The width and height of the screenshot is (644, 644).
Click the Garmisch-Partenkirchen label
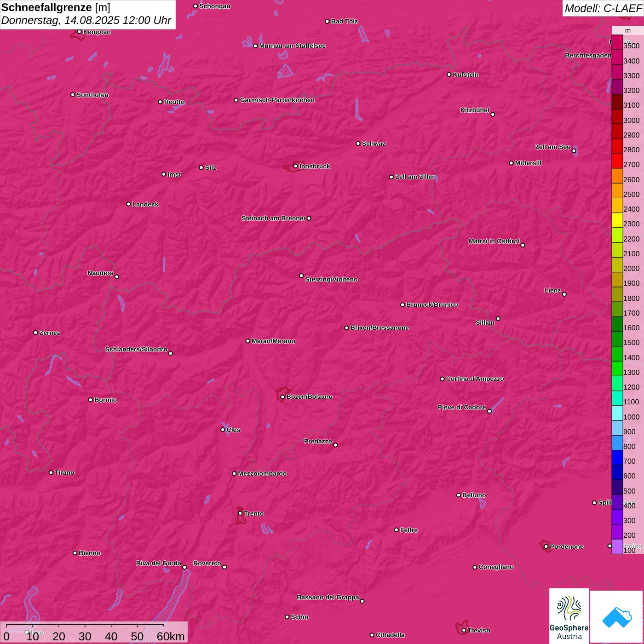(277, 100)
